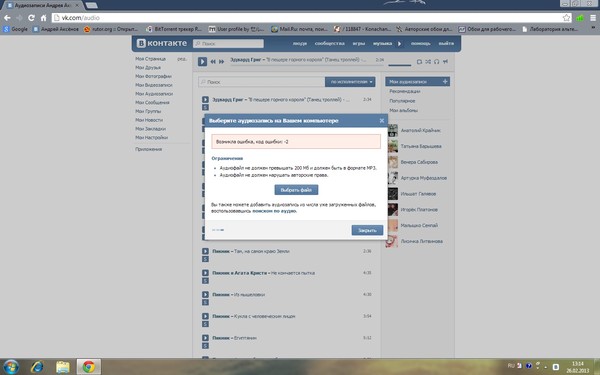Click the plus icon on Мои аудиозаписи
Screen dimensions: 600x375
[x=445, y=82]
